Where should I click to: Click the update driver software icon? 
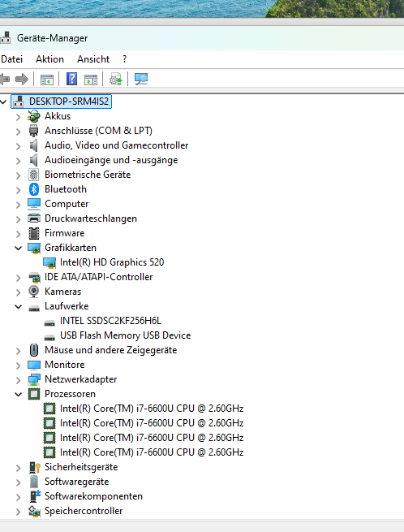pos(115,80)
